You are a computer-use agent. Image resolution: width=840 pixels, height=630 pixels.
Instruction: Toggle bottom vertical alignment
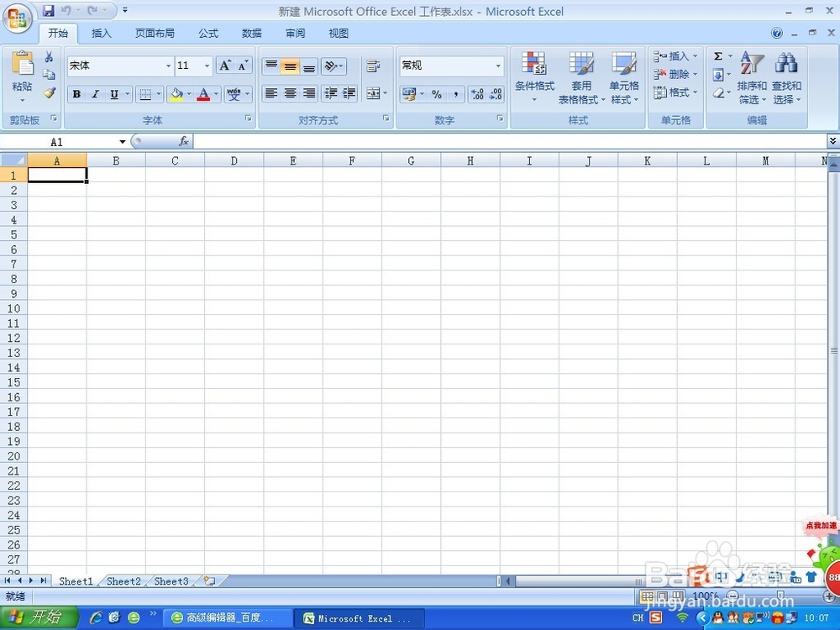[x=309, y=66]
